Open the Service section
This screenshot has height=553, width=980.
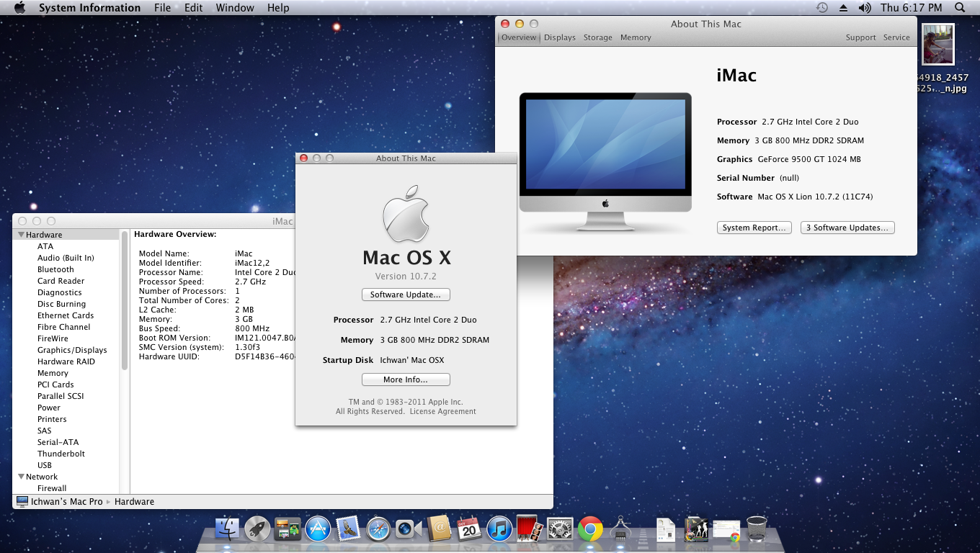tap(896, 37)
